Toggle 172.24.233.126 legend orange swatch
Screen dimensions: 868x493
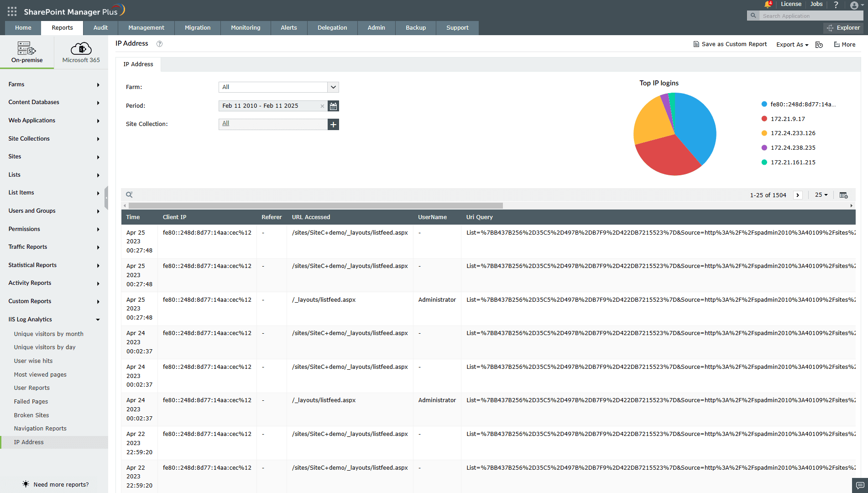(764, 133)
